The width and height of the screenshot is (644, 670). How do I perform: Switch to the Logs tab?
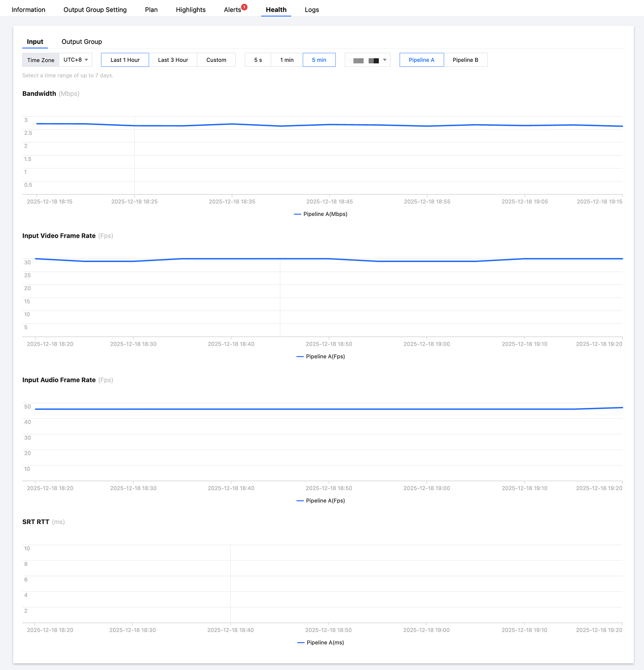pyautogui.click(x=312, y=10)
